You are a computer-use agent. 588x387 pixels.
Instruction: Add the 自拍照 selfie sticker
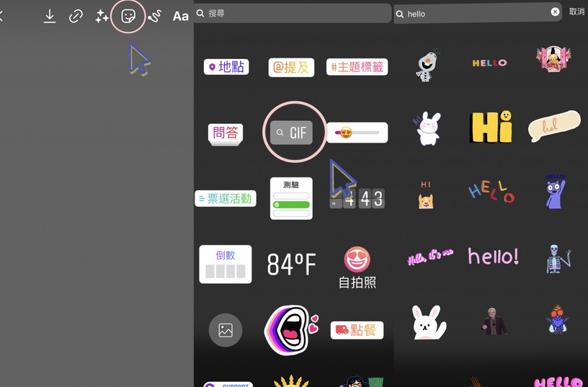[357, 267]
